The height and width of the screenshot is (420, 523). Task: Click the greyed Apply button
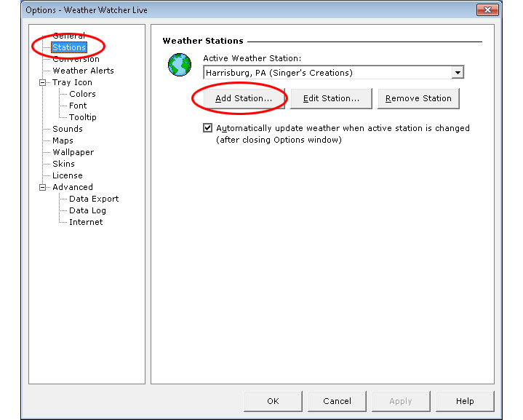coord(401,401)
